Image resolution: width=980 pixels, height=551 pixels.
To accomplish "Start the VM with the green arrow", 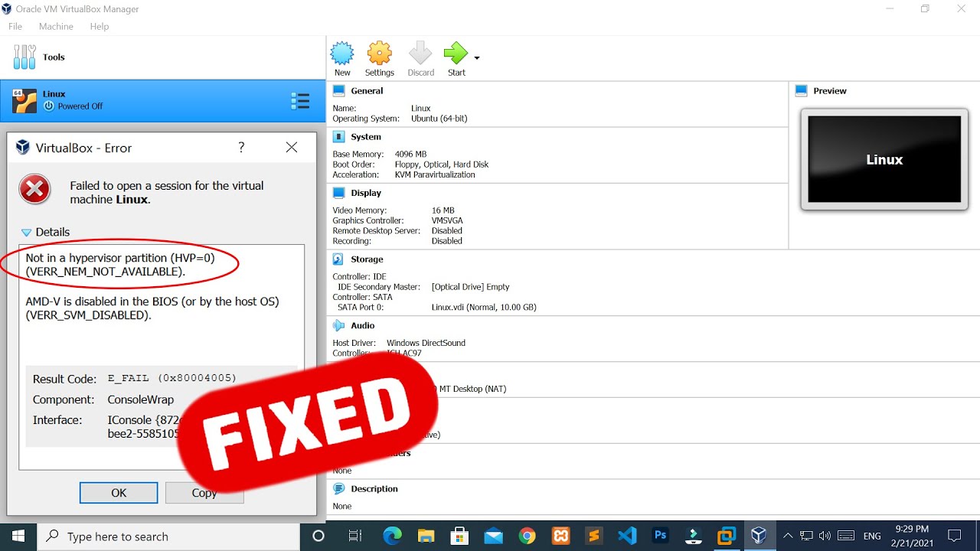I will click(456, 54).
